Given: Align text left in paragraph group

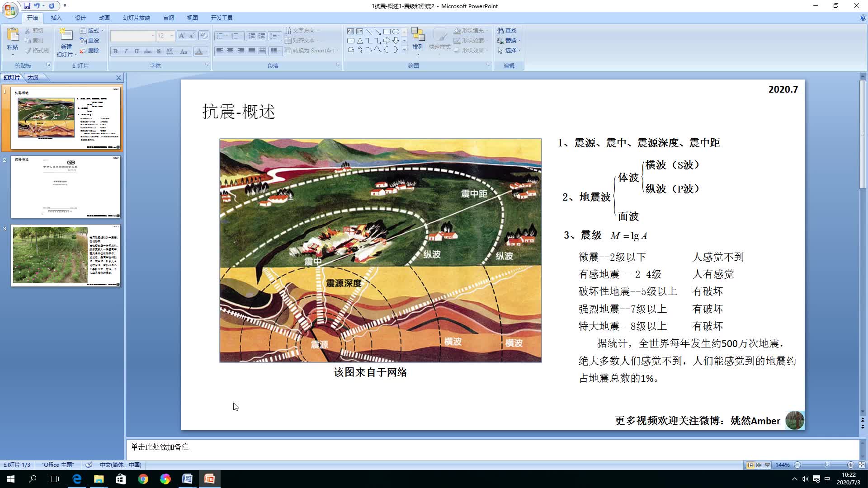Looking at the screenshot, I should (x=219, y=51).
